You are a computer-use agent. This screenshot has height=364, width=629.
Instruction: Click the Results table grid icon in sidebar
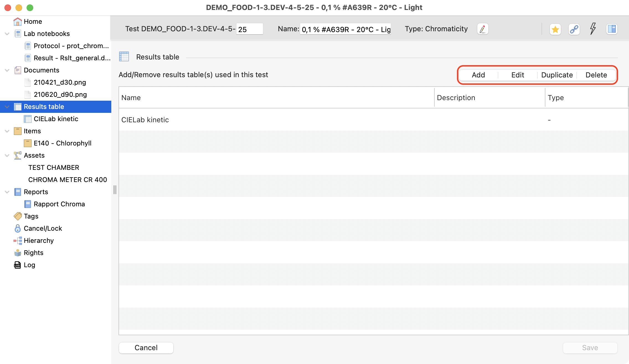click(17, 107)
